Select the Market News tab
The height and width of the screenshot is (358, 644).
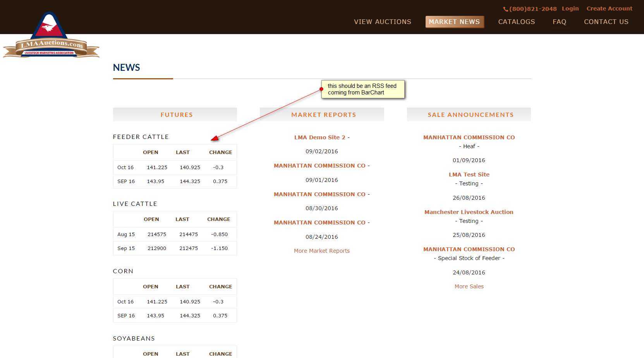454,22
